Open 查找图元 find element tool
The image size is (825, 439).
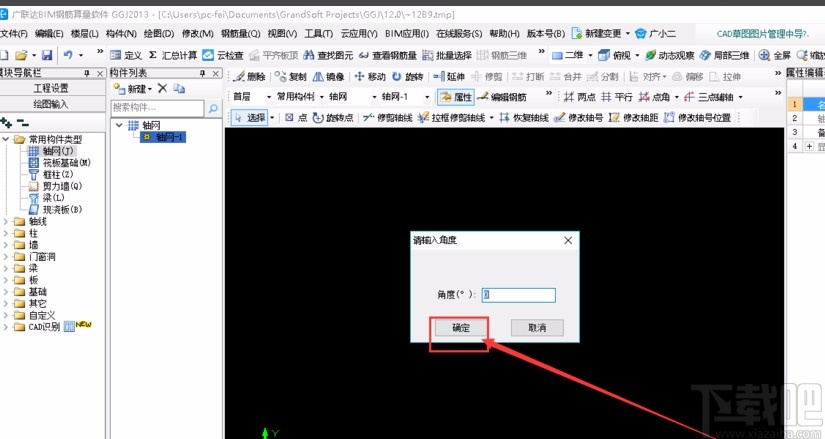tap(328, 55)
